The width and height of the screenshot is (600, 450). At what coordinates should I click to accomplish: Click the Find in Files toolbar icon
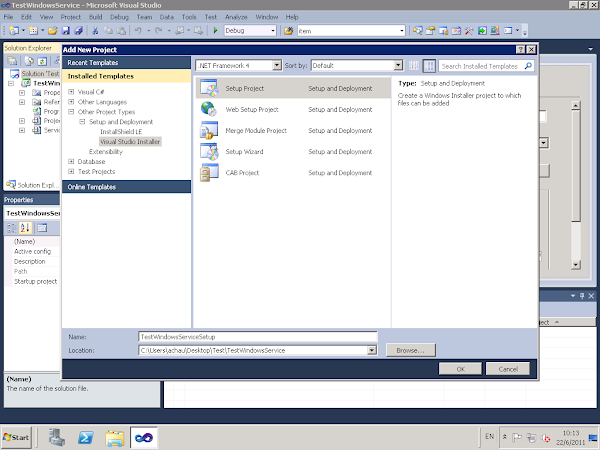click(289, 31)
